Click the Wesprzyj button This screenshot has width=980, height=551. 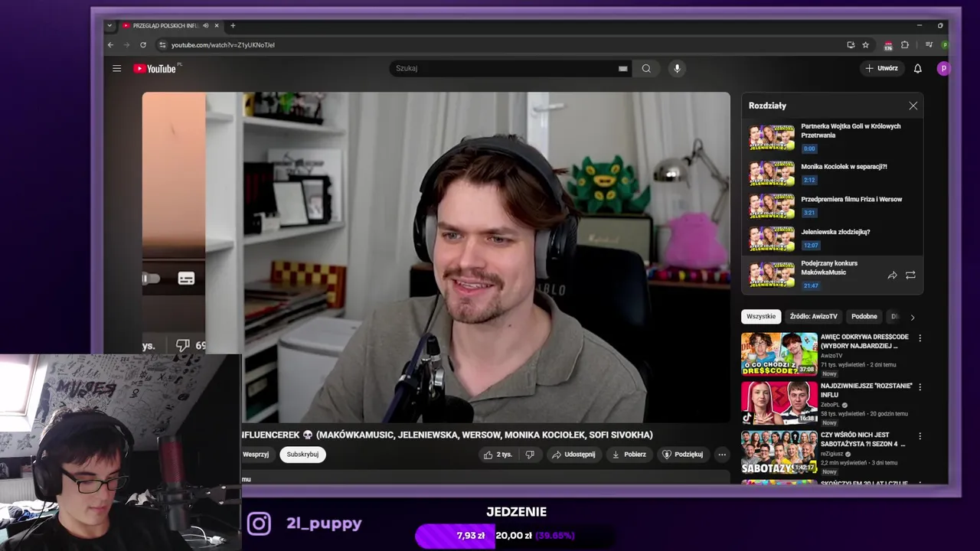[x=256, y=454]
